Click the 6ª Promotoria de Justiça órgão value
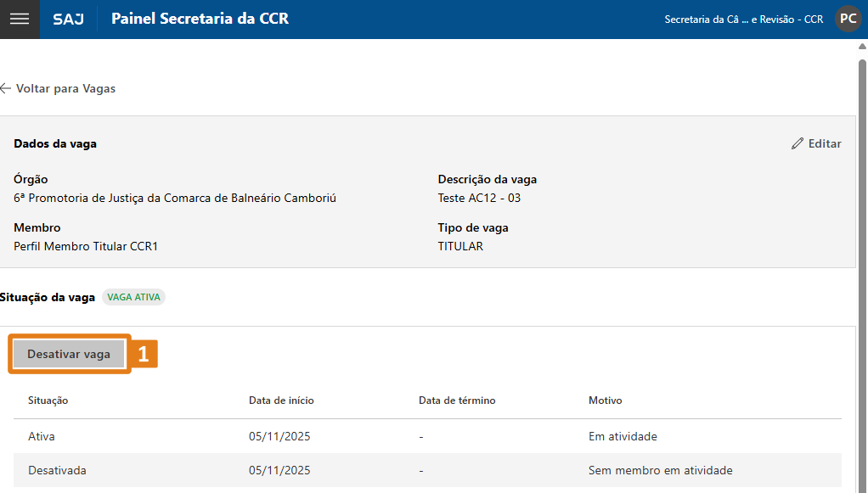Screen dimensions: 868x493 pos(175,198)
